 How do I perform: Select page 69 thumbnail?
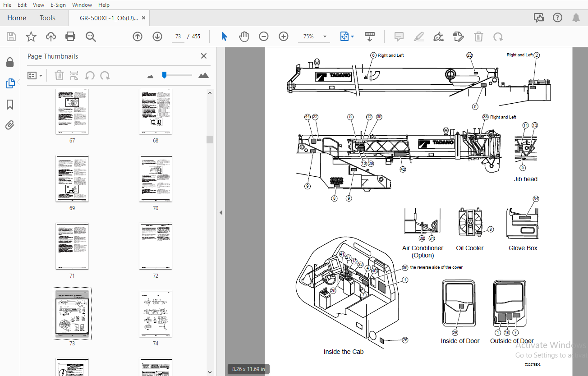click(72, 179)
